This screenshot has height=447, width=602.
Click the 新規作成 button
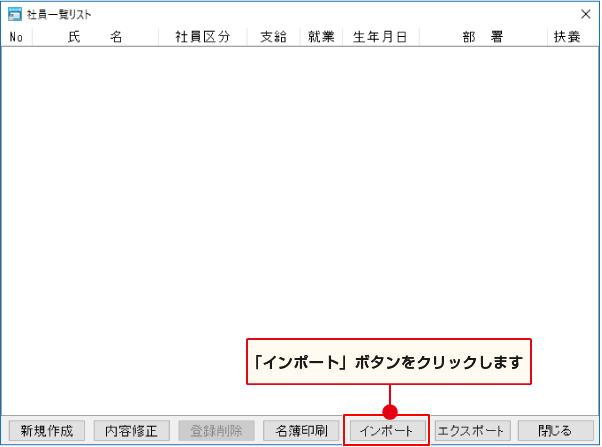(46, 430)
